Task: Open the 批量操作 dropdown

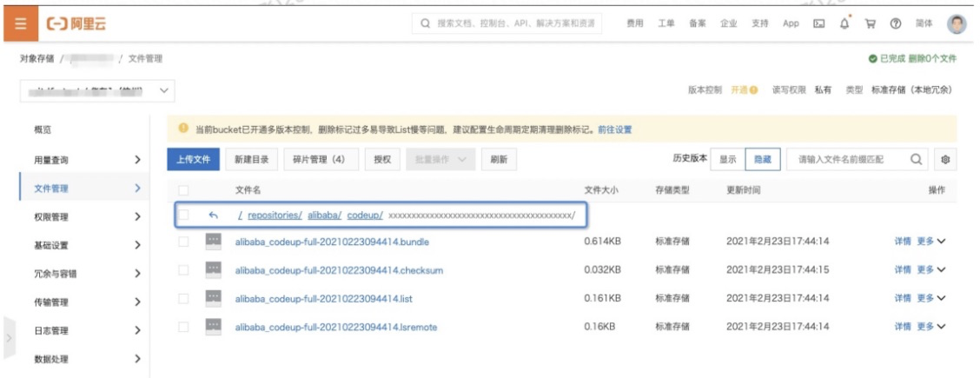Action: [x=440, y=159]
